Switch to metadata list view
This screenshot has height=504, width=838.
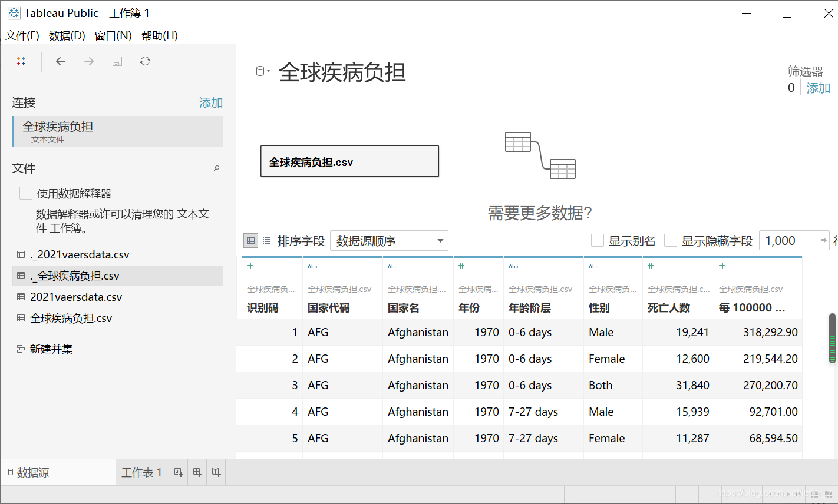click(266, 240)
